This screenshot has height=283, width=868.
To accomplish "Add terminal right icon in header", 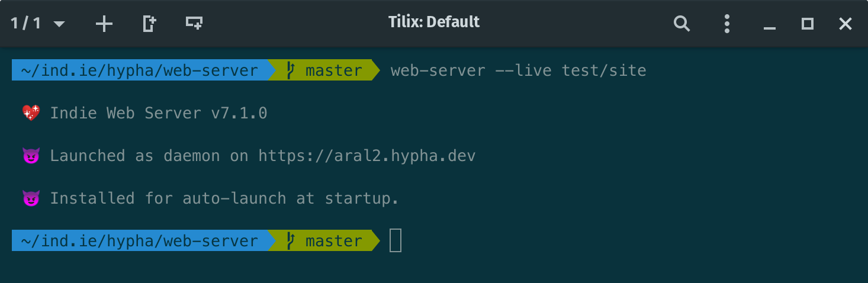I will [x=149, y=24].
